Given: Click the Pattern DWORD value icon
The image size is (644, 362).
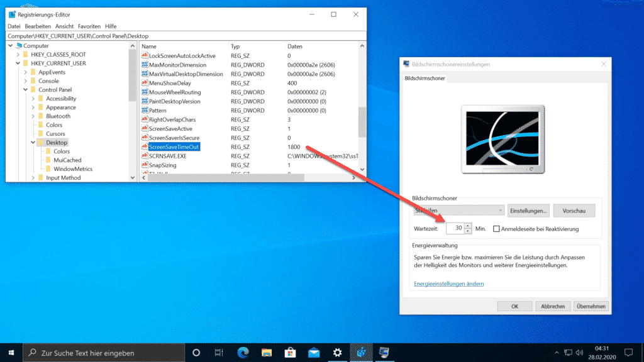Looking at the screenshot, I should [x=144, y=110].
